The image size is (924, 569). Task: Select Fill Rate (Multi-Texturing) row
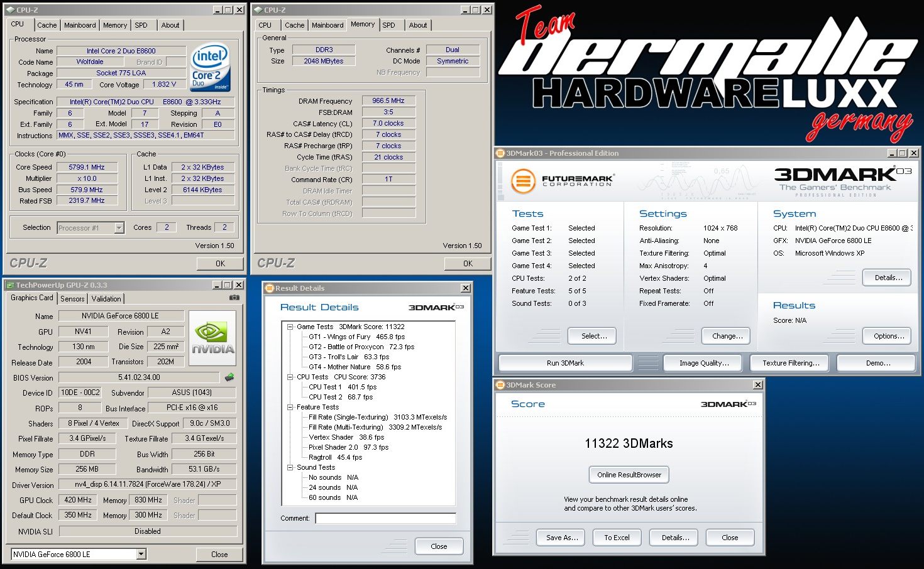coord(375,427)
